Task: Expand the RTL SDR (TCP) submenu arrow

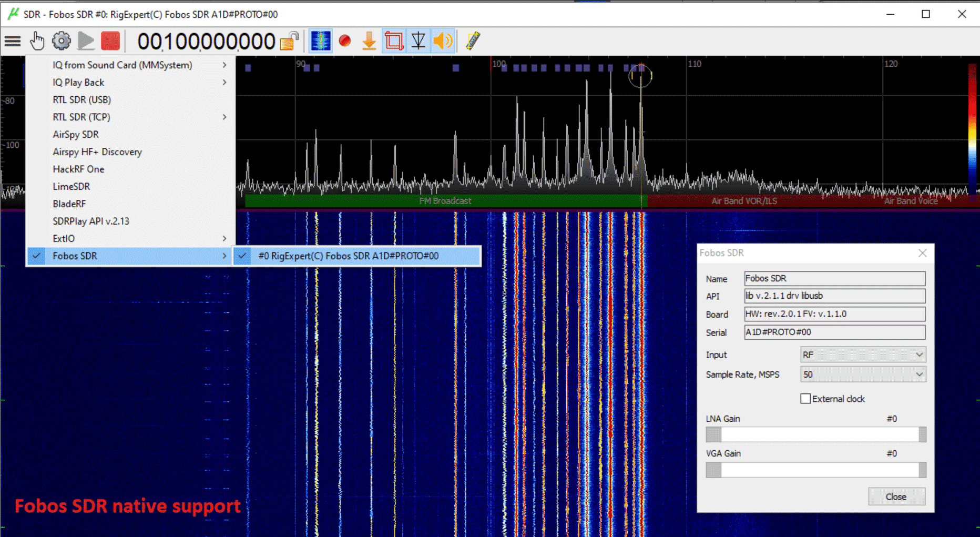Action: click(x=224, y=117)
